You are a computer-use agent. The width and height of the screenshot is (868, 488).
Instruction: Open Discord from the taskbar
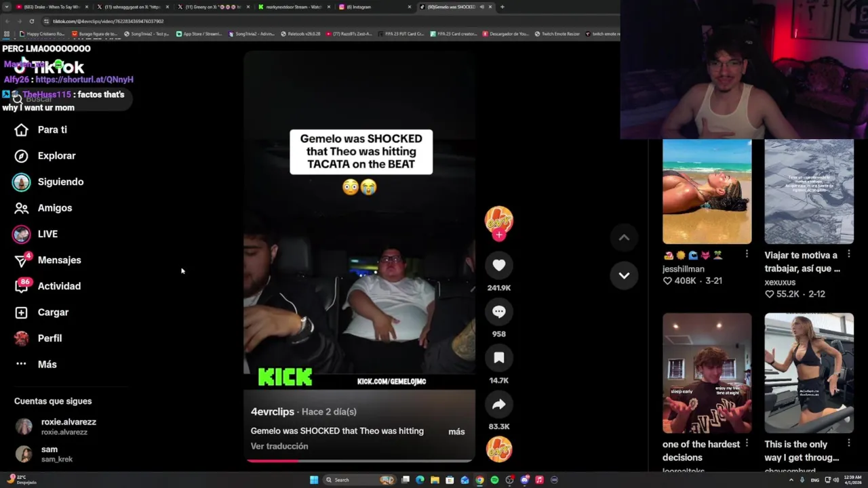tap(524, 480)
